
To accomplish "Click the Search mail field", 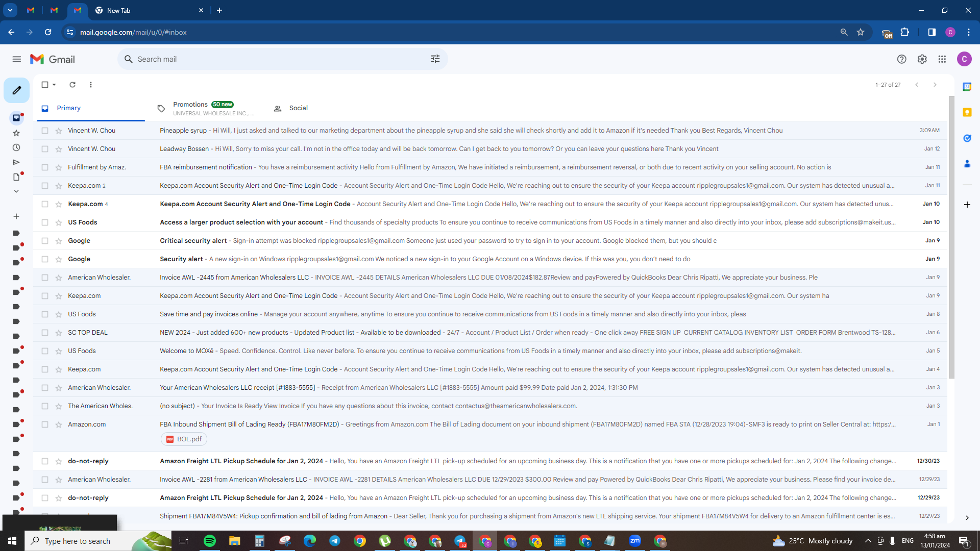I will 283,59.
